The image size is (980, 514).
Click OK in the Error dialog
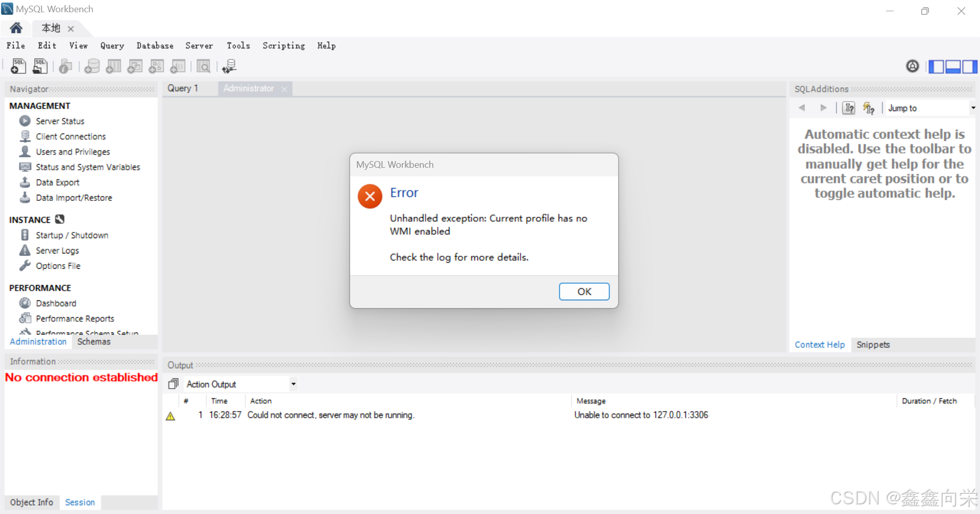click(x=584, y=292)
